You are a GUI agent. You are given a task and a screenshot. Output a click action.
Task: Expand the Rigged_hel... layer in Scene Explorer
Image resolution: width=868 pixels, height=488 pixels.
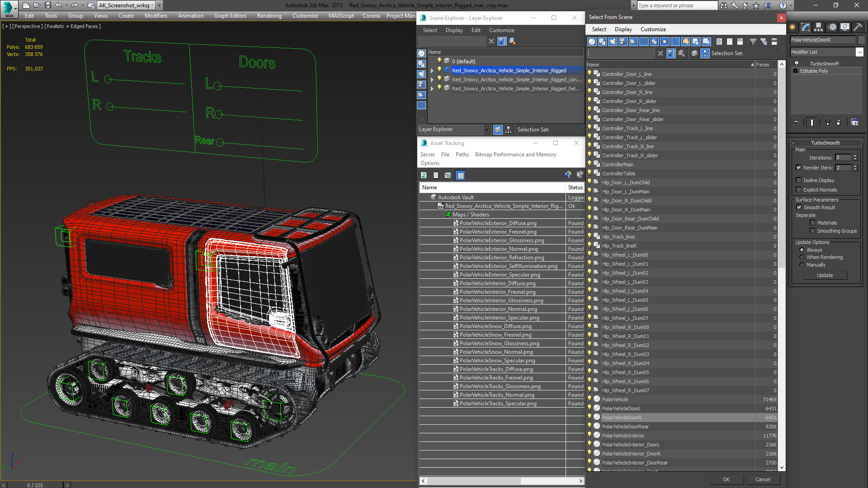(x=432, y=89)
